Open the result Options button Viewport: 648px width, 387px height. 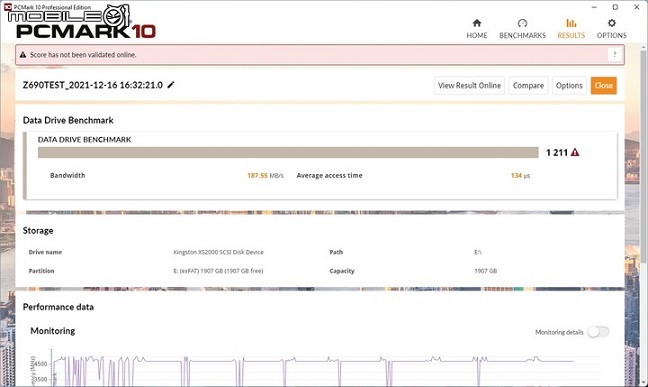569,86
